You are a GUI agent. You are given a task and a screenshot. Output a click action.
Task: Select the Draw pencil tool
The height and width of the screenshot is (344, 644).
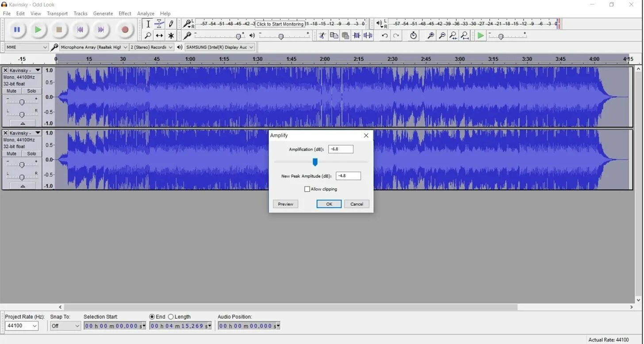pyautogui.click(x=171, y=24)
